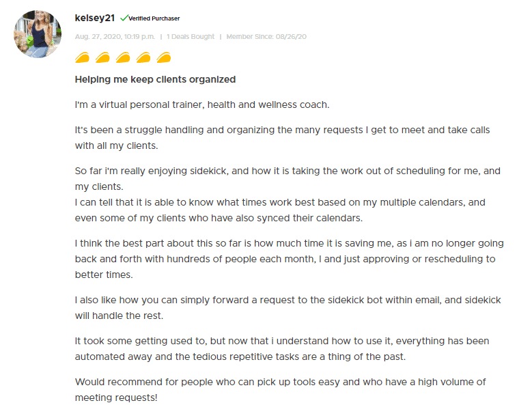Screen dimensions: 532x418
Task: Select the third yellow taco rating icon
Action: (123, 57)
